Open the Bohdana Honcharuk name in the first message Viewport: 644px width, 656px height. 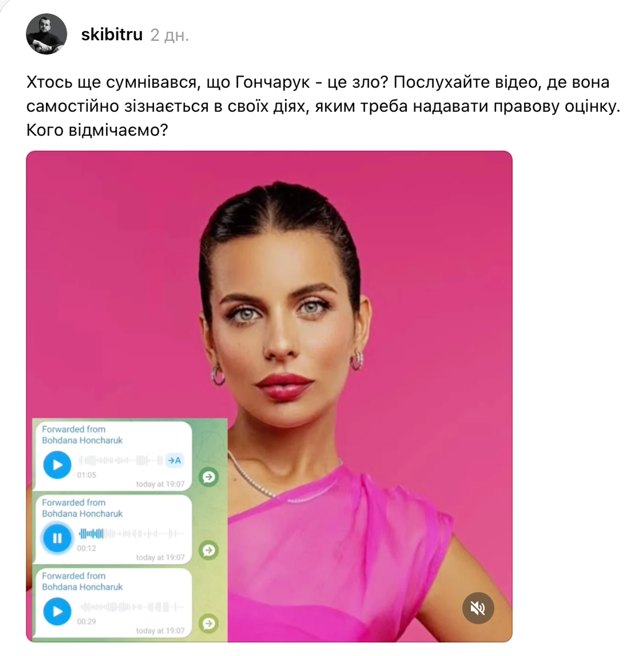(x=82, y=440)
